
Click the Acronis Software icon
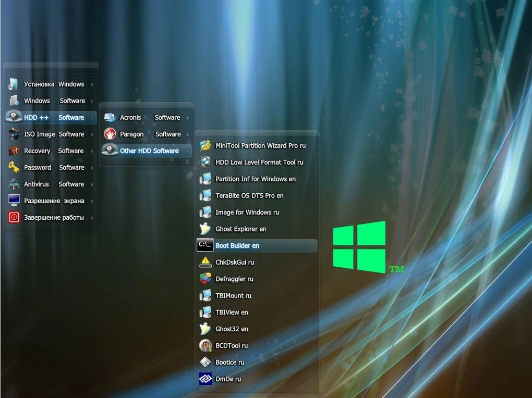click(x=110, y=118)
